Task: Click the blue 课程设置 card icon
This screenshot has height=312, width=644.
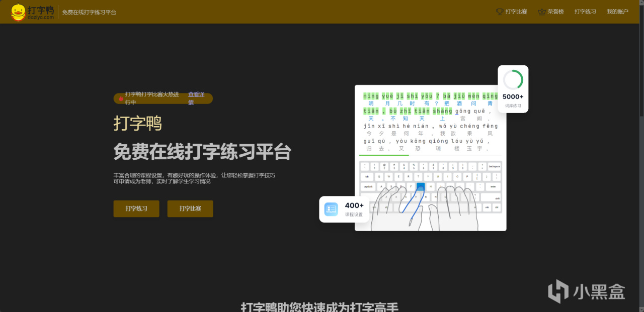Action: pyautogui.click(x=331, y=209)
